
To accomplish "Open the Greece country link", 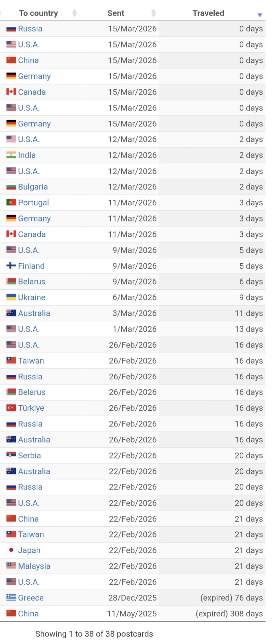I will tap(31, 598).
